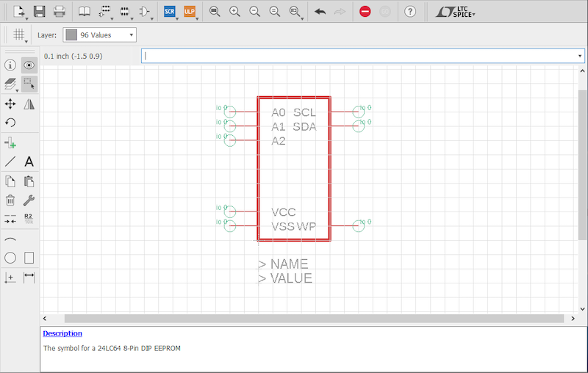
Task: Select the Dimension tool
Action: coord(29,278)
